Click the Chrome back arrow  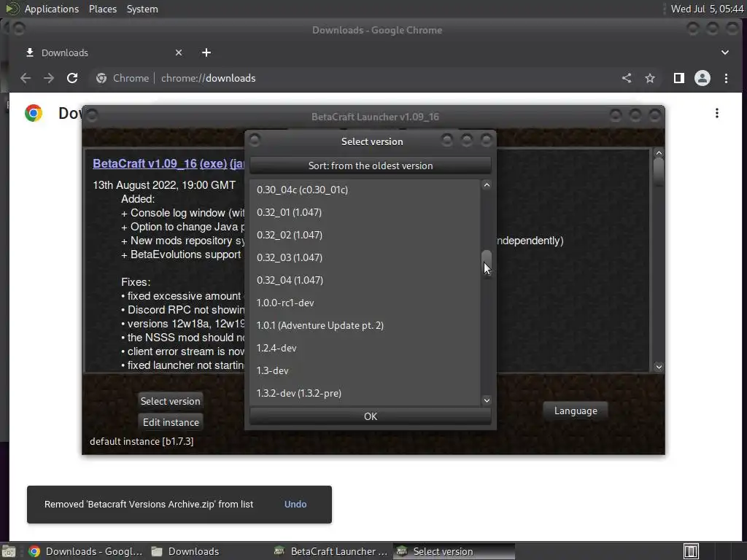tap(26, 78)
